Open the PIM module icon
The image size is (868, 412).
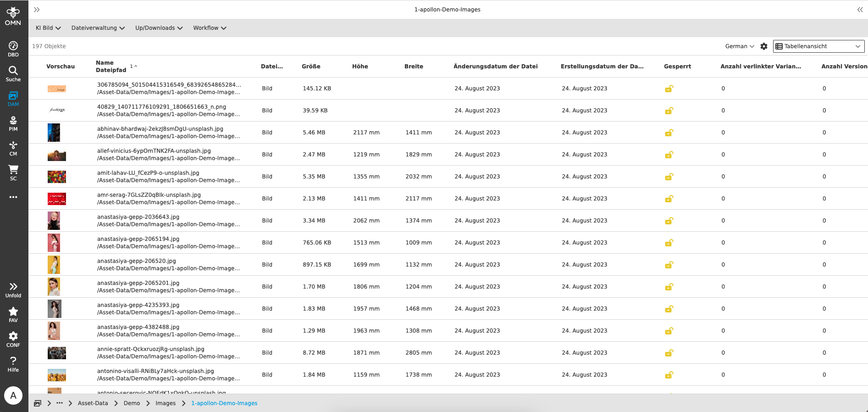pos(13,123)
